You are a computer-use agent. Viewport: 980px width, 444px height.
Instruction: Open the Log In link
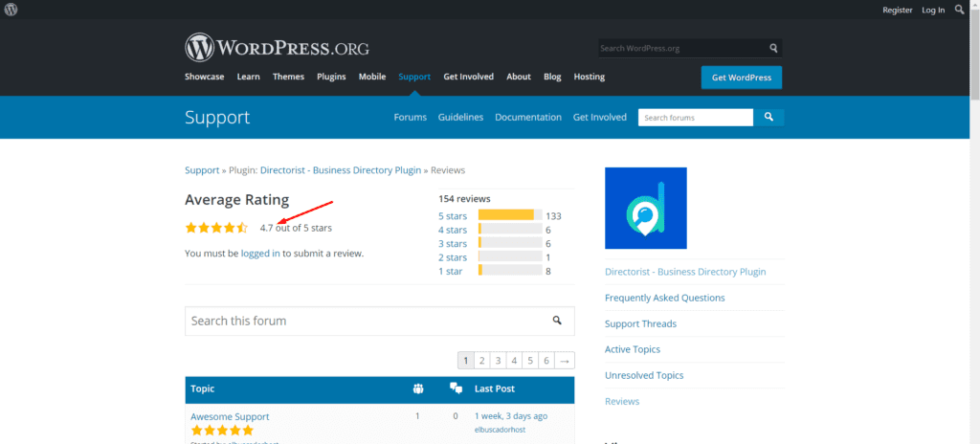pyautogui.click(x=933, y=10)
